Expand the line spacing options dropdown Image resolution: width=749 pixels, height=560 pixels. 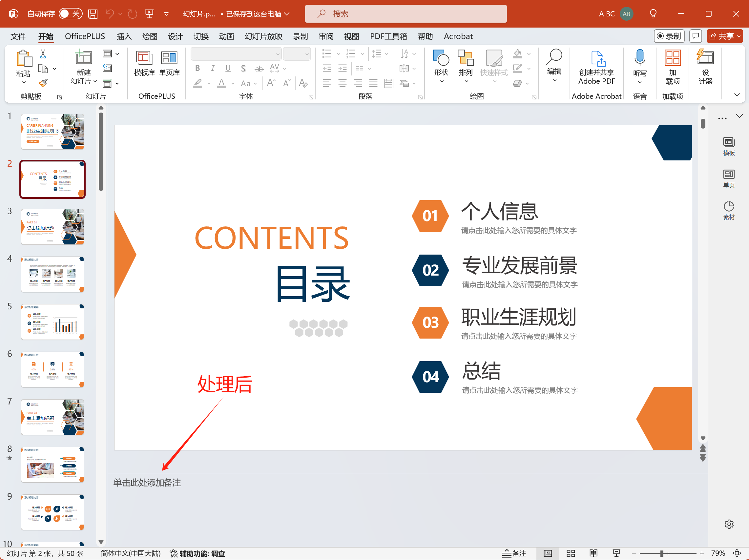point(387,53)
